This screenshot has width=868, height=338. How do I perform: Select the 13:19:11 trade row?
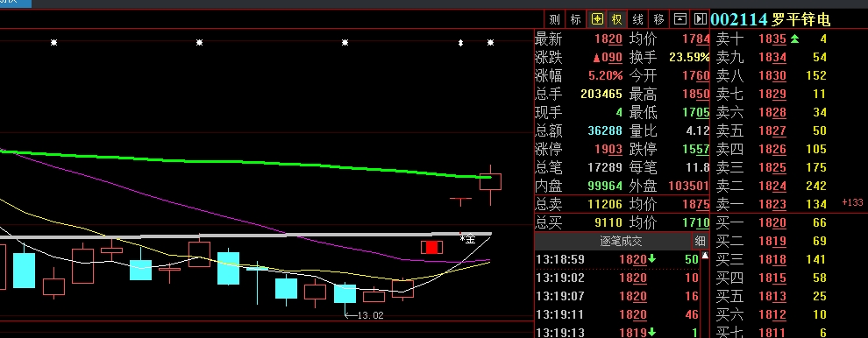tap(618, 314)
